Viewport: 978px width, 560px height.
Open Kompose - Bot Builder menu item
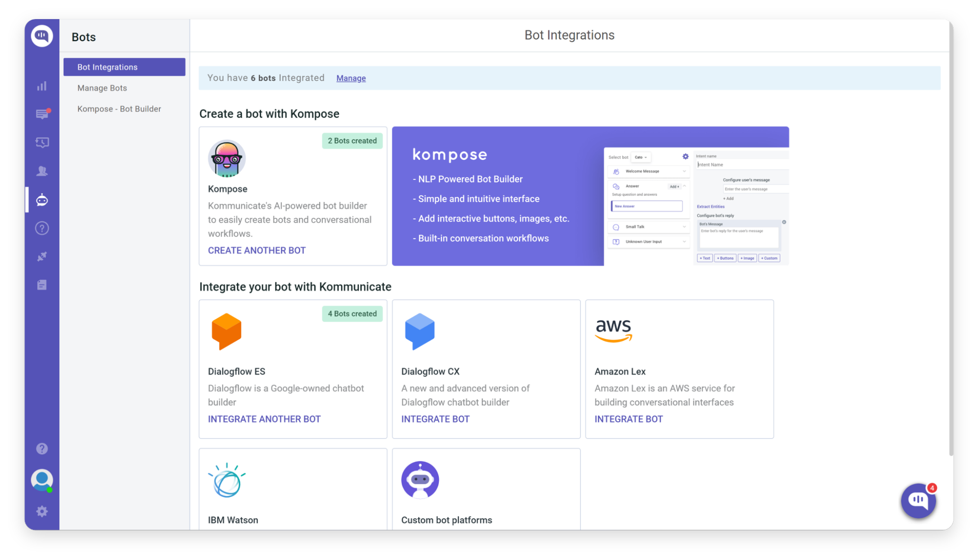(x=119, y=109)
